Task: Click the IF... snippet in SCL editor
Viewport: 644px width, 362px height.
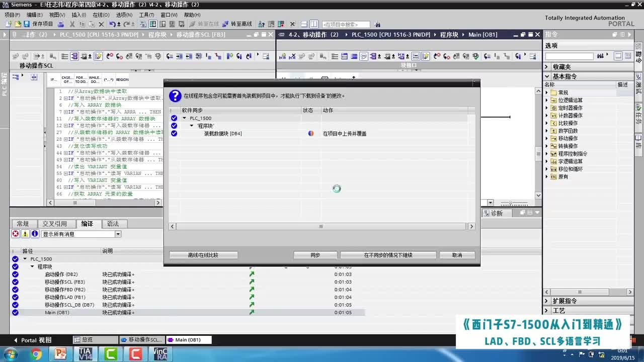Action: (54, 79)
